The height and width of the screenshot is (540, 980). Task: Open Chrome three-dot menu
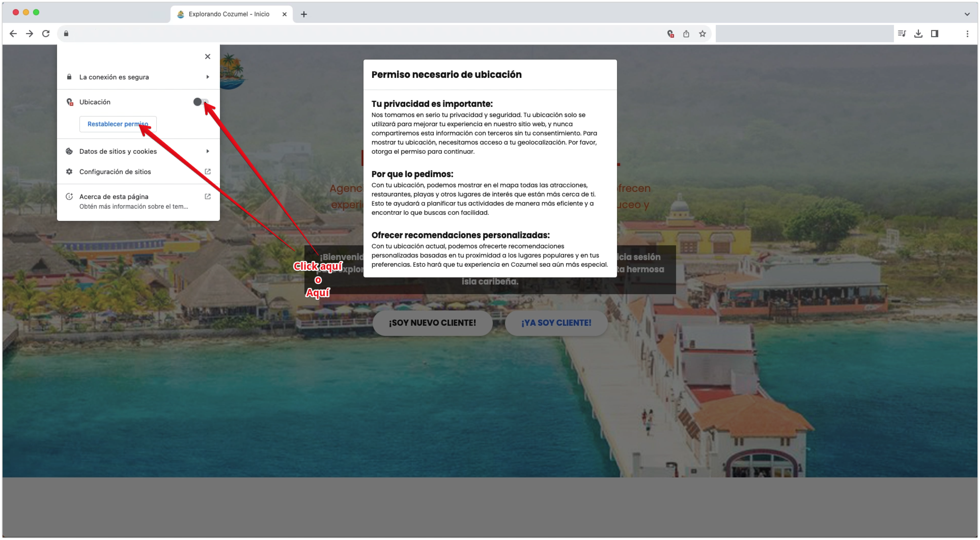[x=967, y=34]
